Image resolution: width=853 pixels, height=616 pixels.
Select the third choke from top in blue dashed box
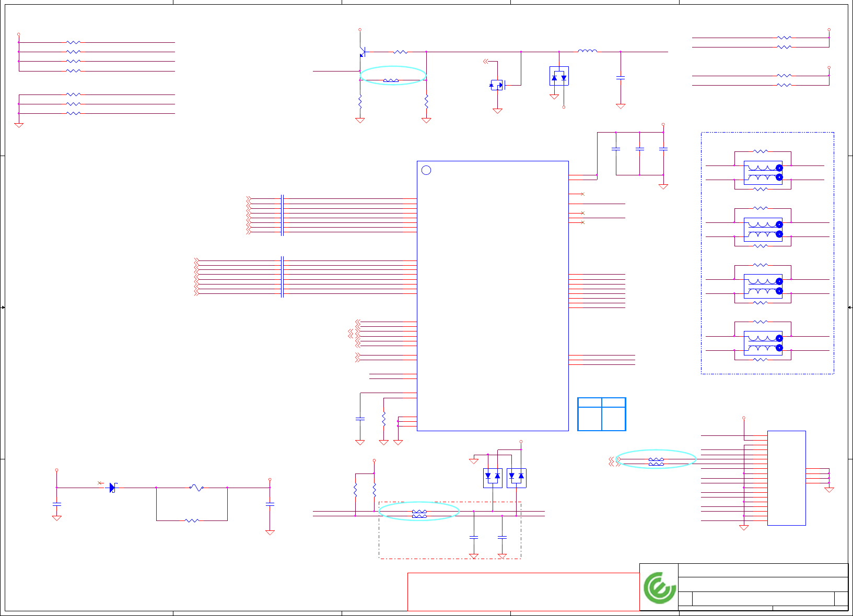(763, 287)
